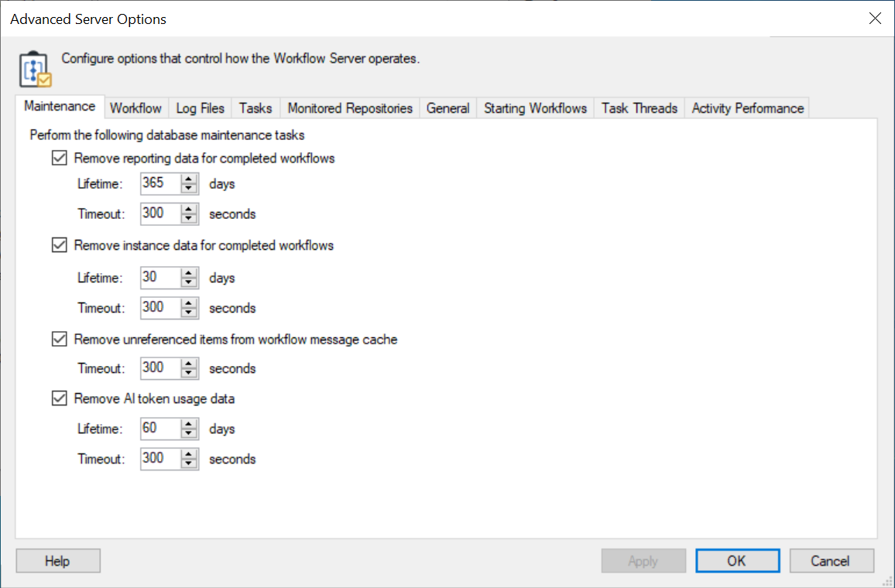
Task: Click the reporting data Lifetime input field
Action: 159,184
